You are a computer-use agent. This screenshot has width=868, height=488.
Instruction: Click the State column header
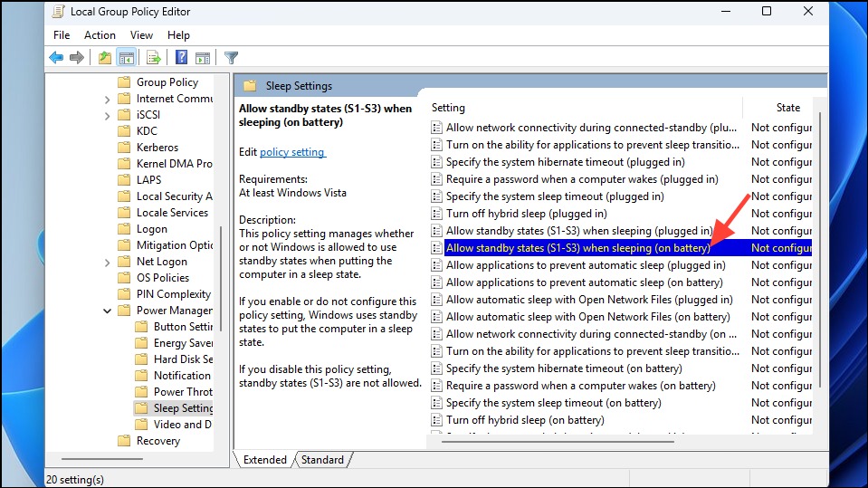coord(787,108)
